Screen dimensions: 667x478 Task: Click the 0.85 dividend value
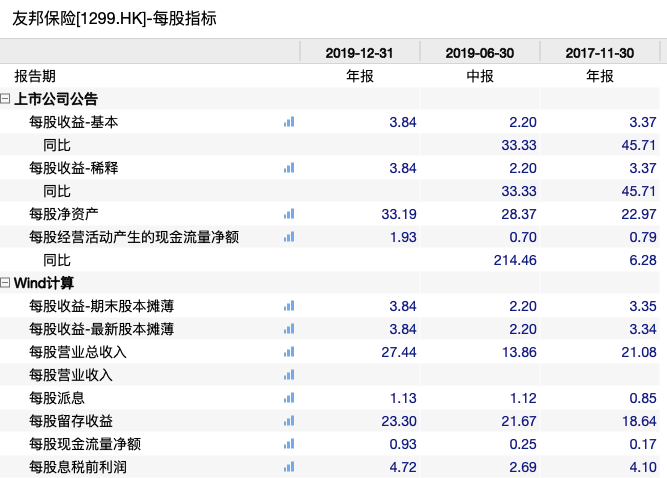[643, 398]
